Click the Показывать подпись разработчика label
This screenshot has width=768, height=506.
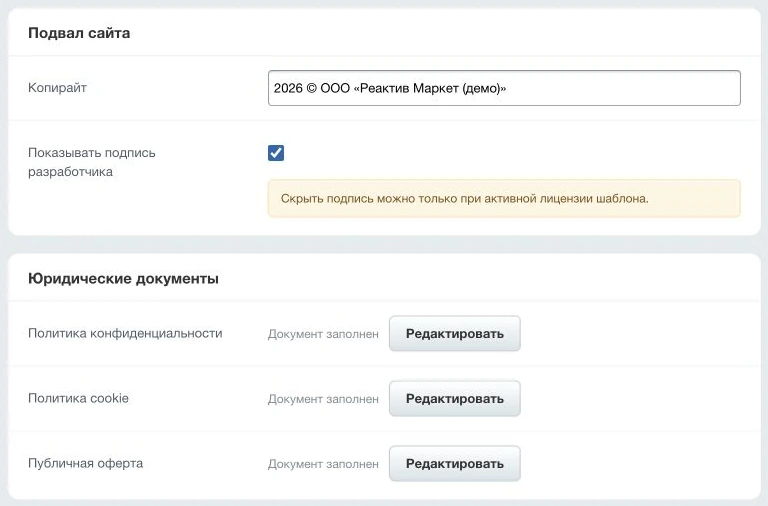coord(92,162)
